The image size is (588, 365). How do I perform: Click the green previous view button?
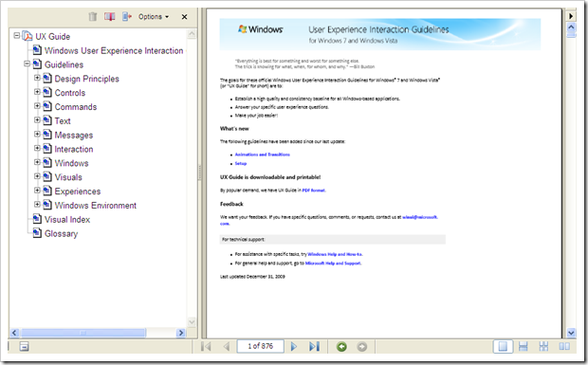coord(341,347)
